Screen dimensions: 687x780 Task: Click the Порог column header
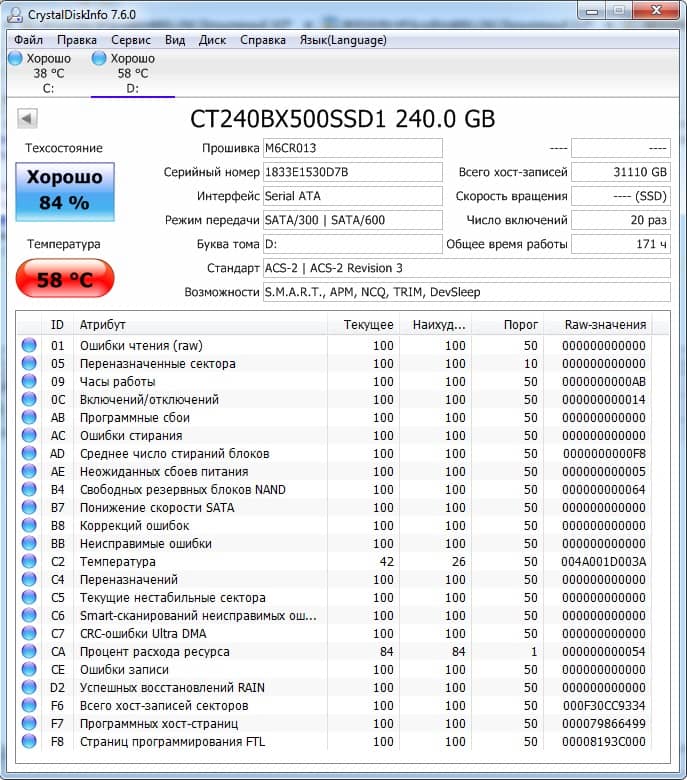(508, 324)
